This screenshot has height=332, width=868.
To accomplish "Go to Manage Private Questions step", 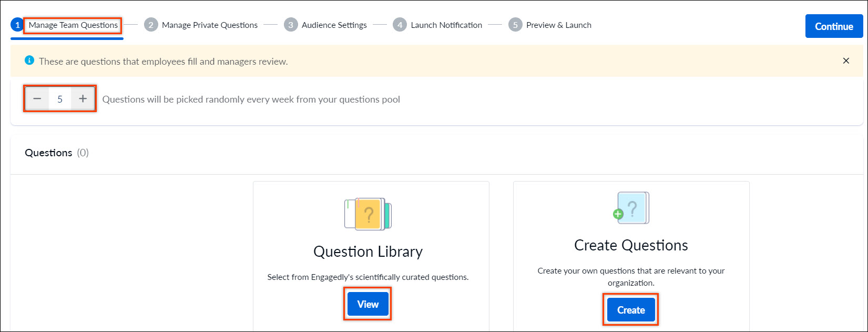I will tap(210, 25).
